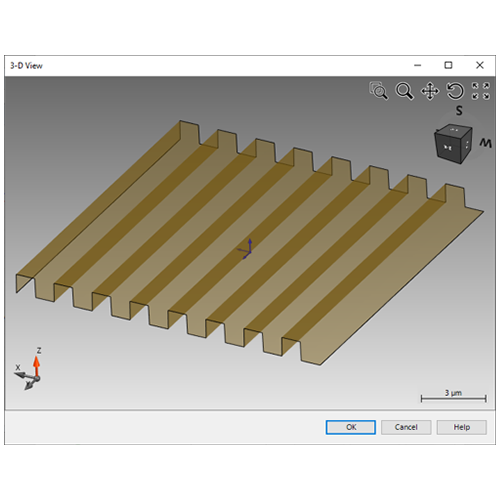Screen dimensions: 500x500
Task: Click the 3-D View title text
Action: 26,66
